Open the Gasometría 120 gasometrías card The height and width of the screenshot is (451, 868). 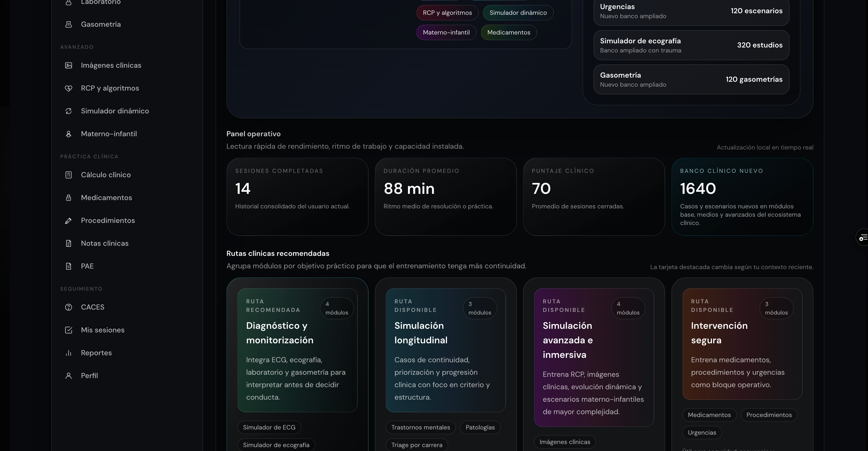point(691,79)
